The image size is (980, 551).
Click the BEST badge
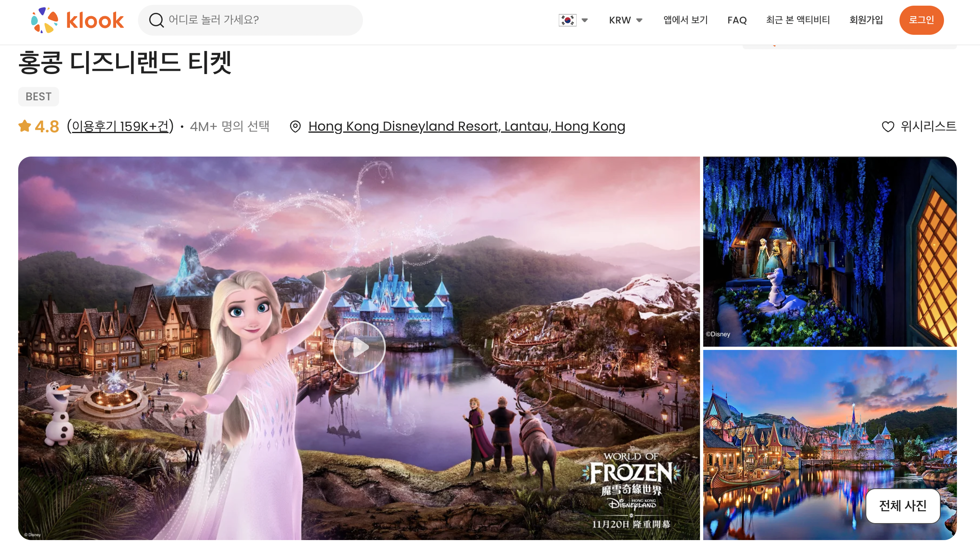(38, 97)
